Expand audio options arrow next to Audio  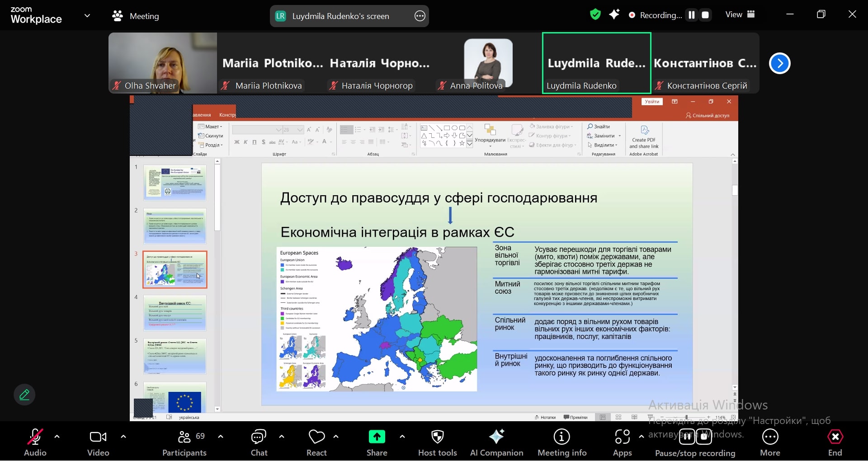click(x=57, y=437)
